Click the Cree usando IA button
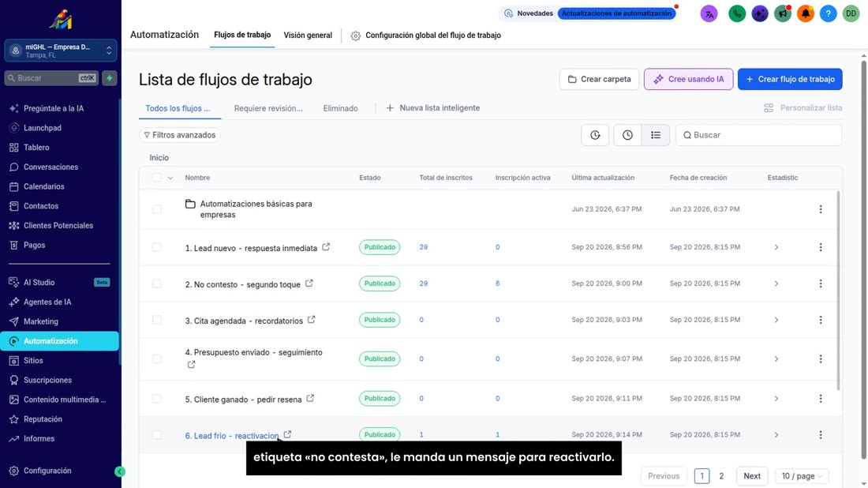This screenshot has width=868, height=488. click(688, 79)
